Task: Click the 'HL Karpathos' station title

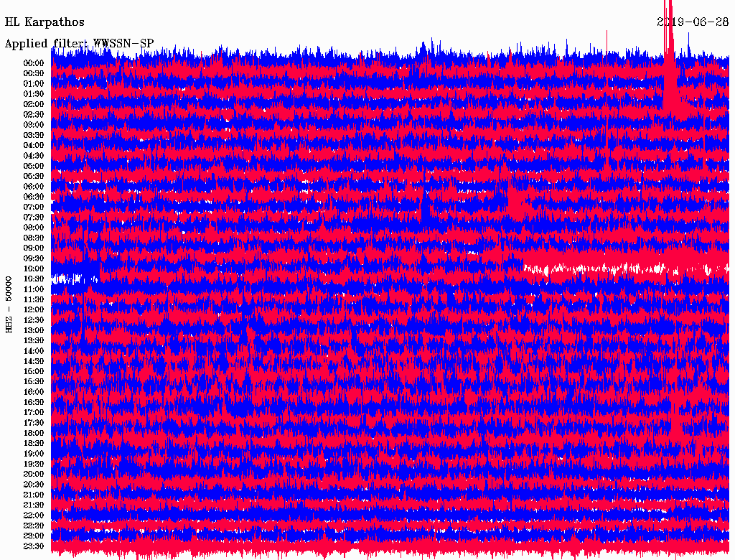Action: 45,22
